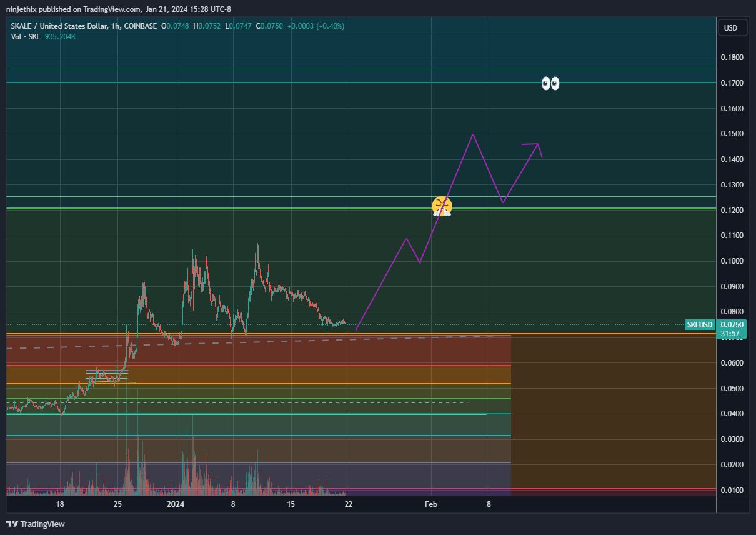Click the date label 22 on time axis

pos(348,504)
